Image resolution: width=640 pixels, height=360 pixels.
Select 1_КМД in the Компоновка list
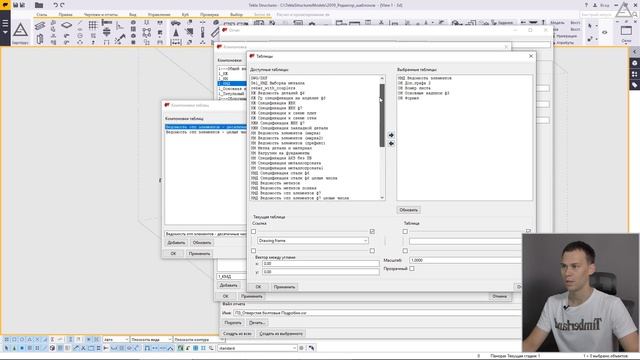231,83
